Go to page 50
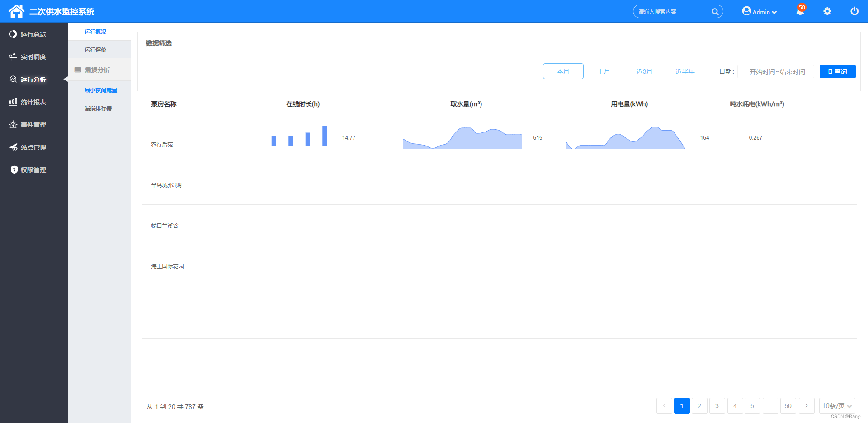This screenshot has height=423, width=868. pyautogui.click(x=788, y=405)
